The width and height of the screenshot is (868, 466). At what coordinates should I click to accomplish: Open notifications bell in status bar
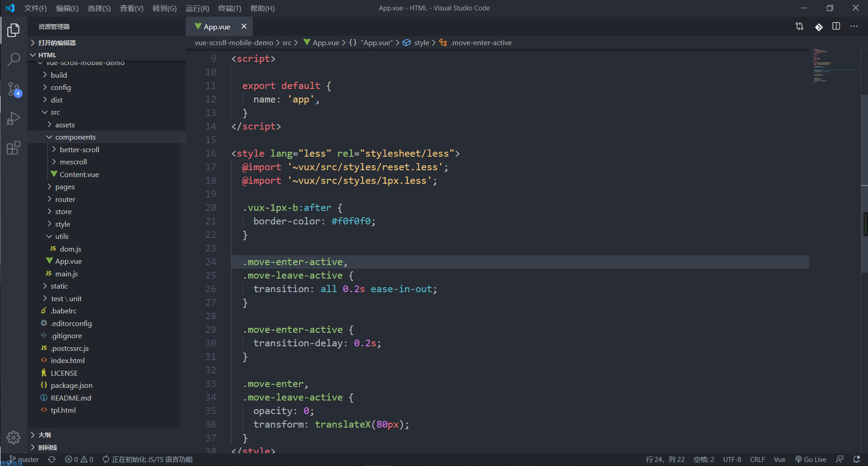point(856,459)
